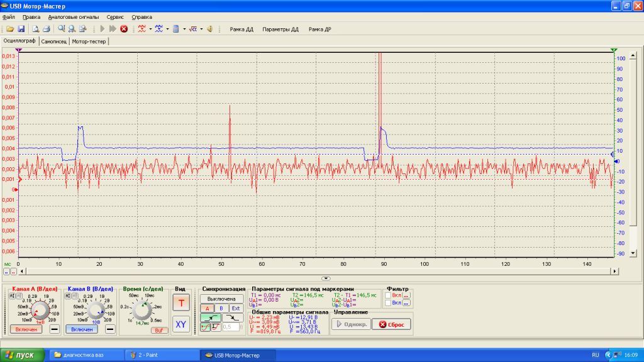
Task: Enable the second filter Вкл checkbox
Action: coord(388,303)
